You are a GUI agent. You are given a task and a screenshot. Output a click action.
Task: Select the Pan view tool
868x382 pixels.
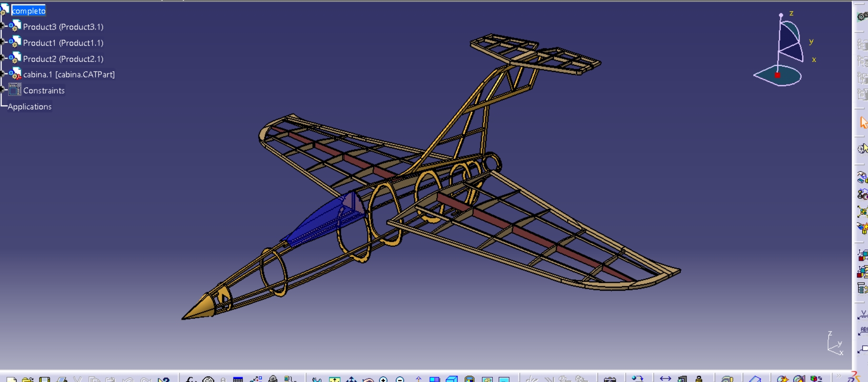[x=351, y=380]
